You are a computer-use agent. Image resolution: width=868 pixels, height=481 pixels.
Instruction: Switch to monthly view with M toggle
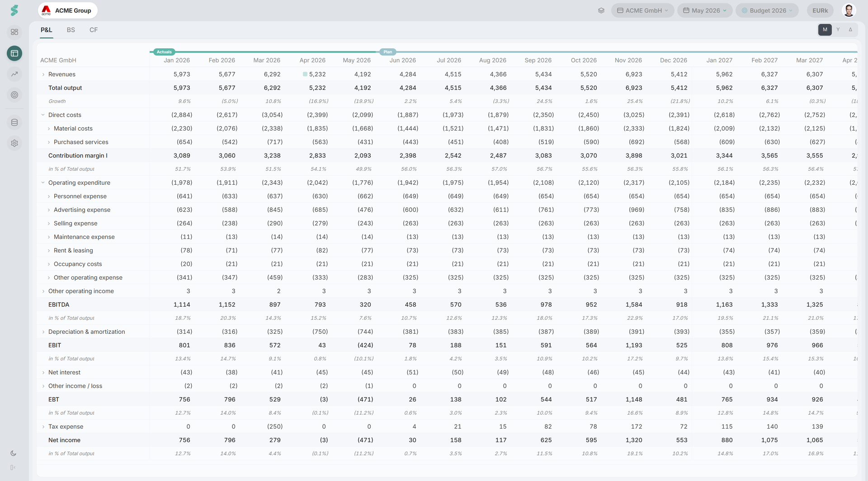pyautogui.click(x=825, y=30)
